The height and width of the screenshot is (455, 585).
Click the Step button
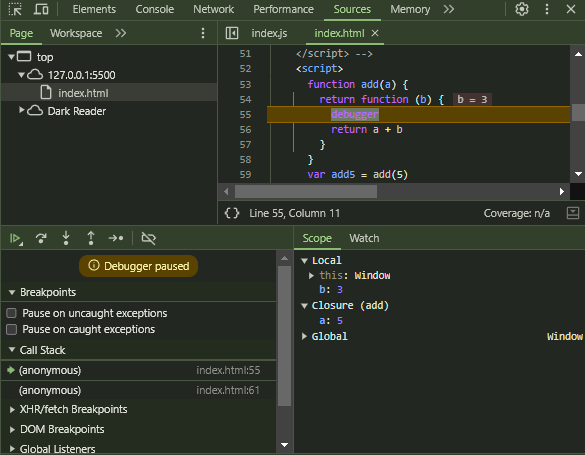[x=116, y=238]
